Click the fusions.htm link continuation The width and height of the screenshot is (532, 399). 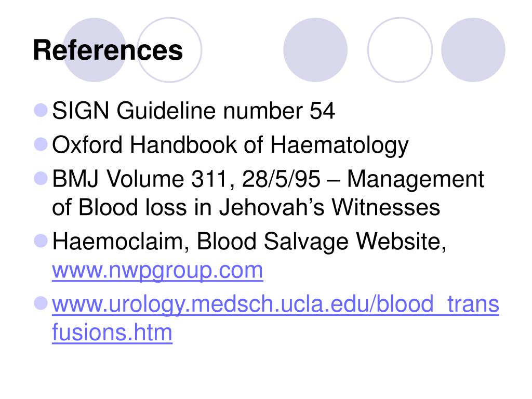pyautogui.click(x=112, y=332)
